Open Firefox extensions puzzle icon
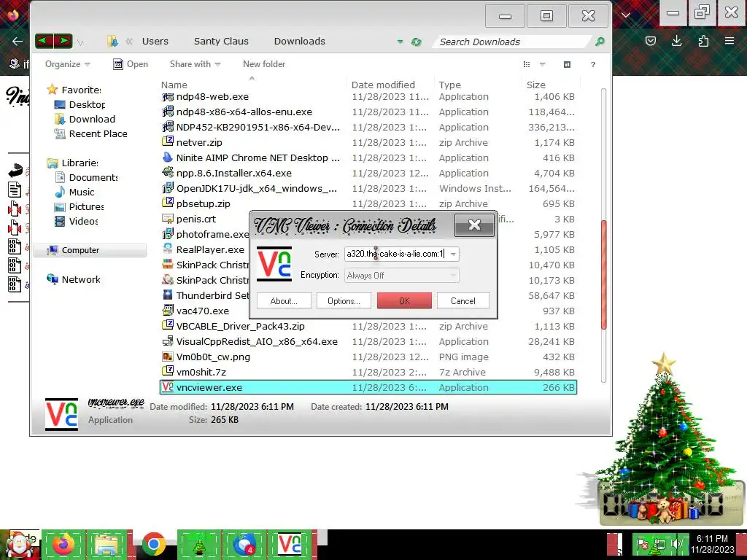This screenshot has width=747, height=560. [x=703, y=41]
